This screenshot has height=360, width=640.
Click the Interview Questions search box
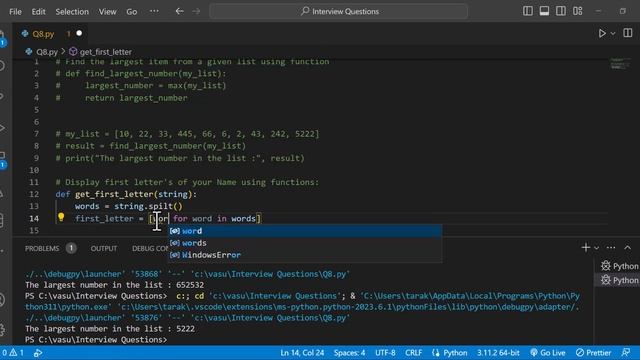[x=338, y=11]
